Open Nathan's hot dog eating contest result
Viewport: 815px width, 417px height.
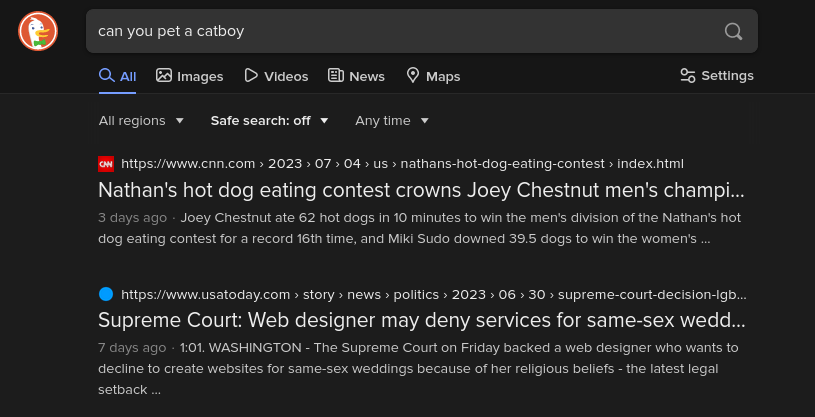(422, 191)
